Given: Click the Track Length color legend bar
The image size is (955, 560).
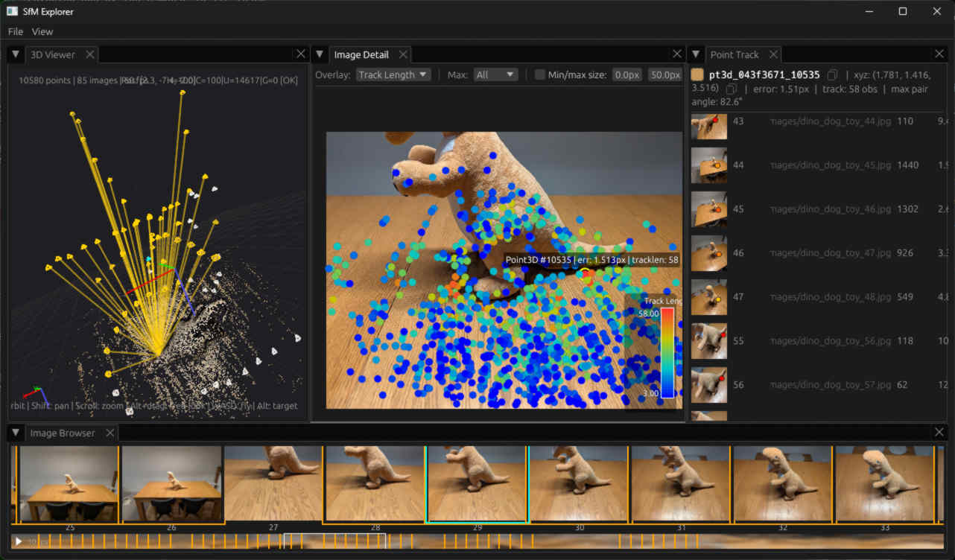Looking at the screenshot, I should [667, 353].
